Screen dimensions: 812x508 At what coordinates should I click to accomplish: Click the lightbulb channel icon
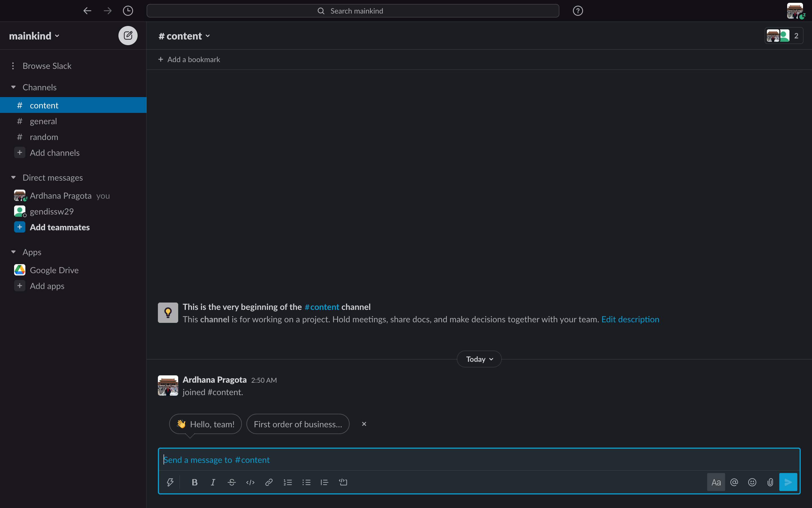[168, 312]
